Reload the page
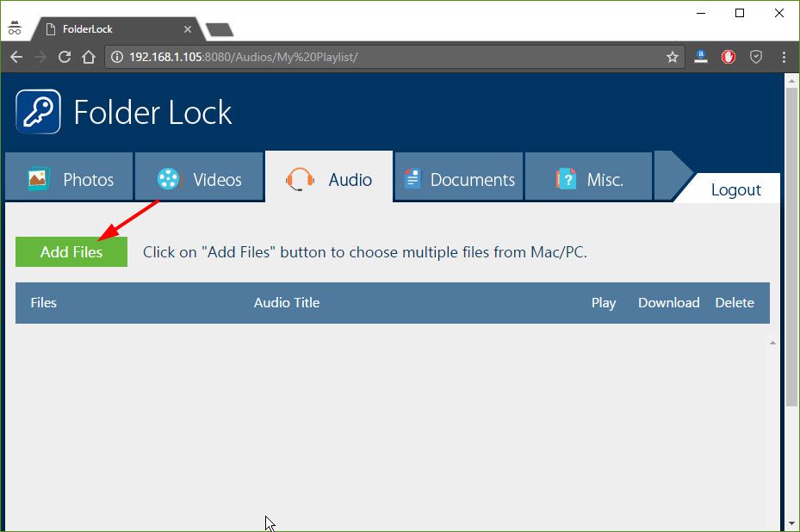The height and width of the screenshot is (532, 800). [65, 57]
